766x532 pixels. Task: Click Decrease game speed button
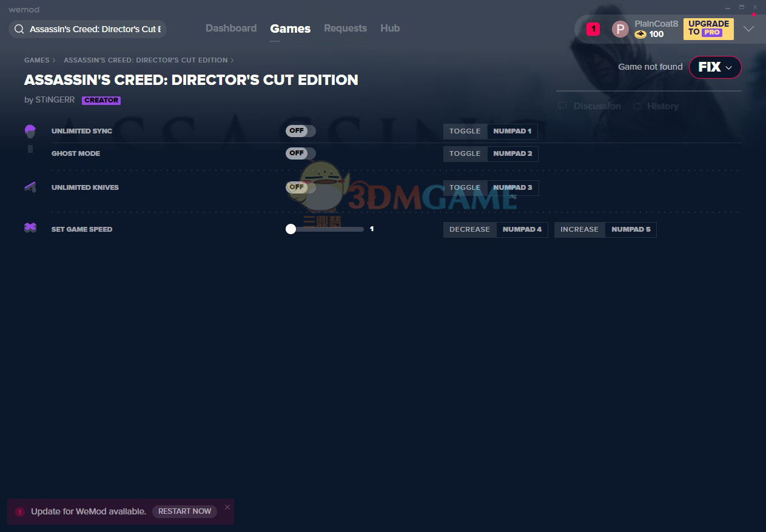coord(469,229)
